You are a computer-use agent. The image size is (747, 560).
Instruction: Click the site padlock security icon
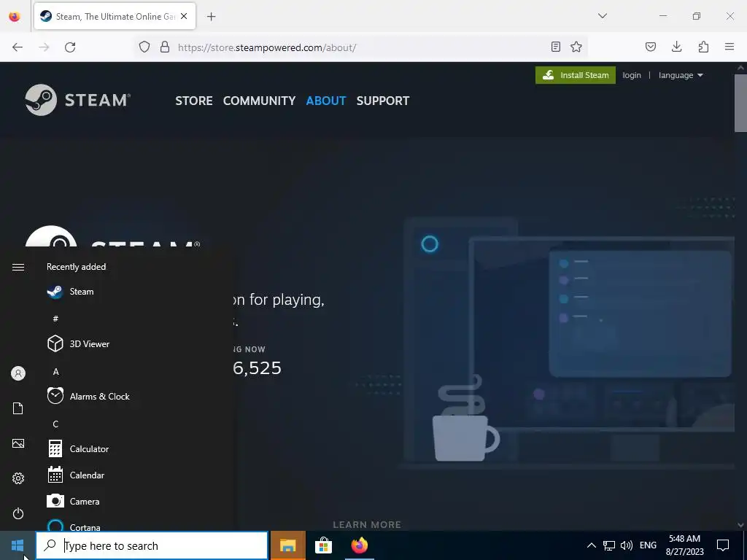tap(165, 47)
